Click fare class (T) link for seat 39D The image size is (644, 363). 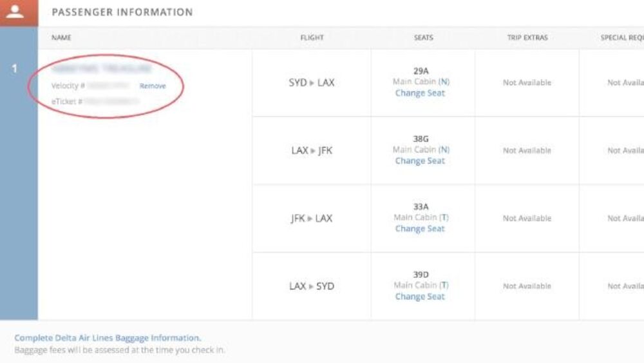444,285
